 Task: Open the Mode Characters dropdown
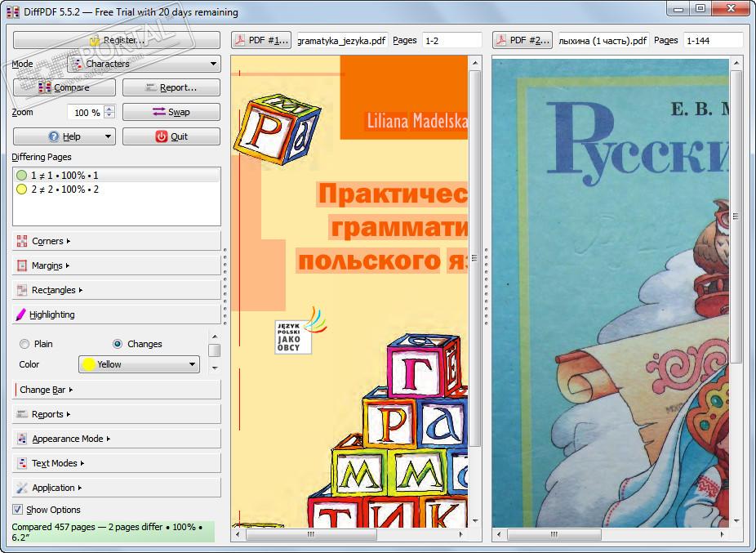tap(144, 64)
